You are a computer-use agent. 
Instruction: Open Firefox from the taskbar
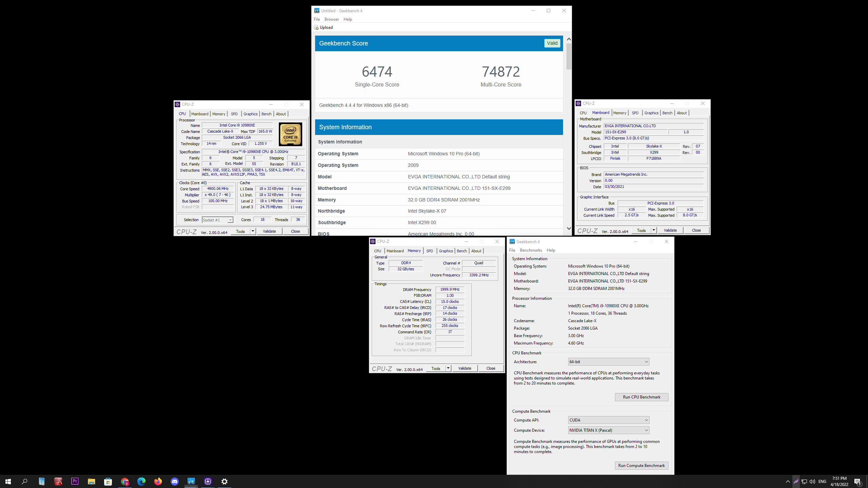click(x=158, y=481)
